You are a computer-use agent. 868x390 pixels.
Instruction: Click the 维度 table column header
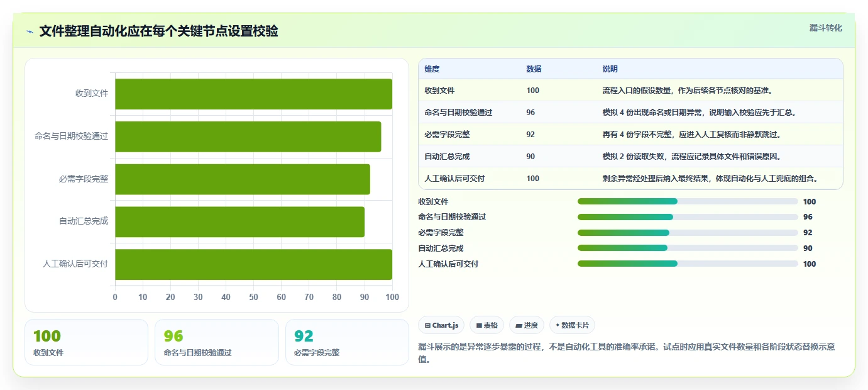(432, 69)
